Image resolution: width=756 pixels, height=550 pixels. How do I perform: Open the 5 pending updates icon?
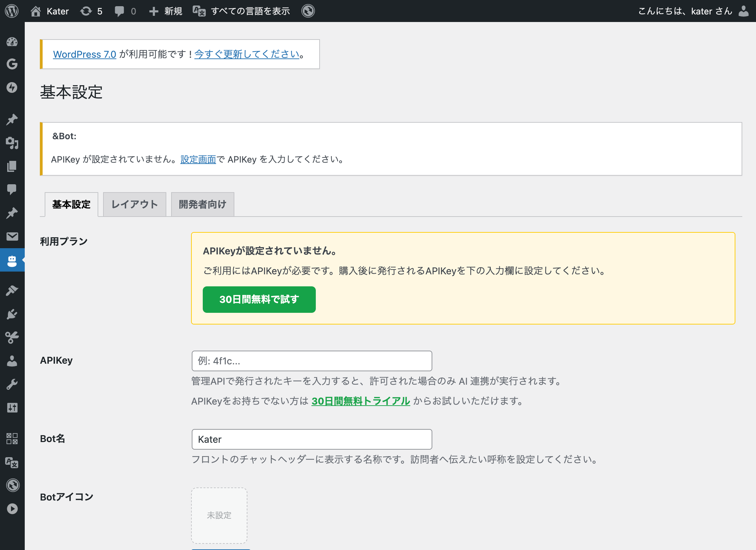point(91,11)
